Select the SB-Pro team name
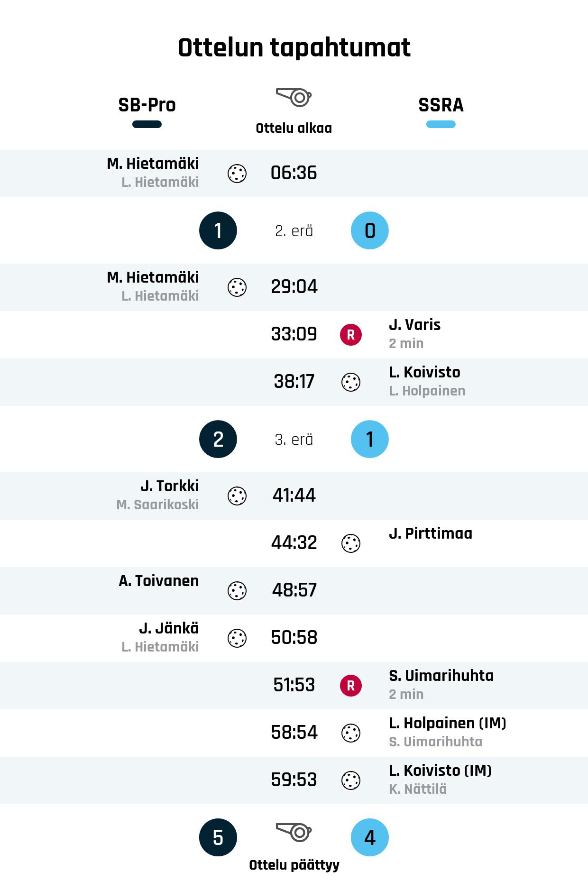588x881 pixels. point(147,105)
